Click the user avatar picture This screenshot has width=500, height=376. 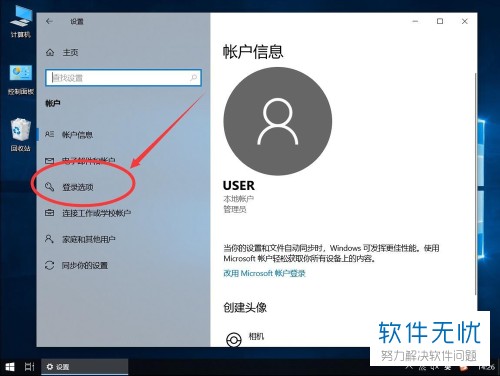coord(278,121)
